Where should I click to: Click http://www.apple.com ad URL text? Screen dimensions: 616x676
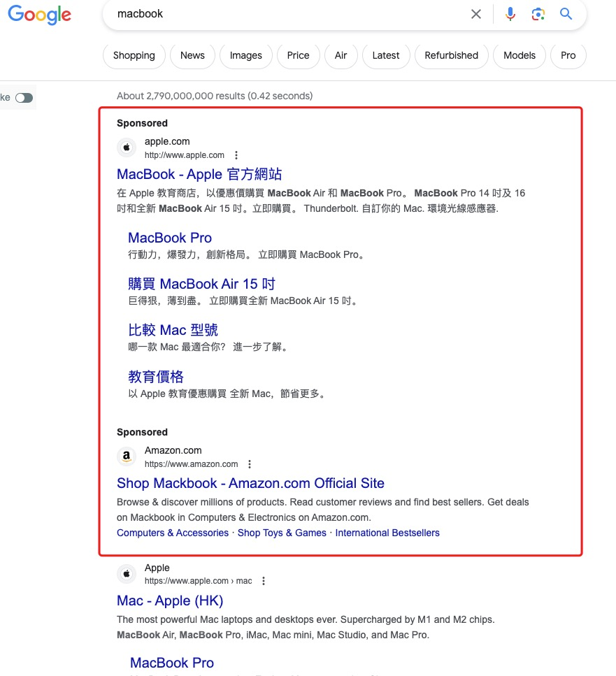tap(185, 155)
